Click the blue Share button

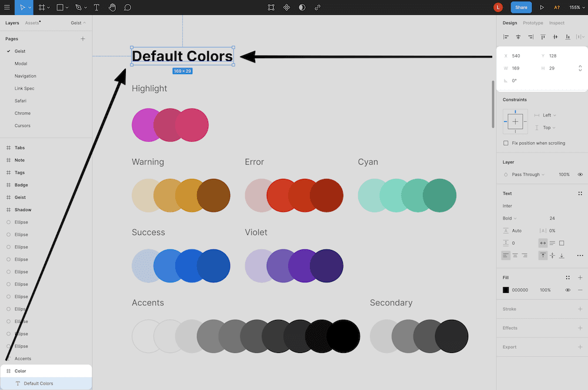coord(521,8)
